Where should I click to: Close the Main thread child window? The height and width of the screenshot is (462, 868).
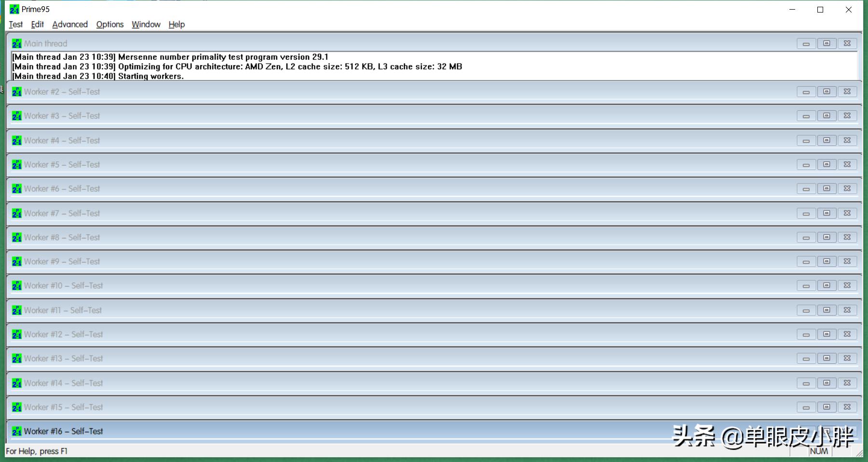(847, 43)
